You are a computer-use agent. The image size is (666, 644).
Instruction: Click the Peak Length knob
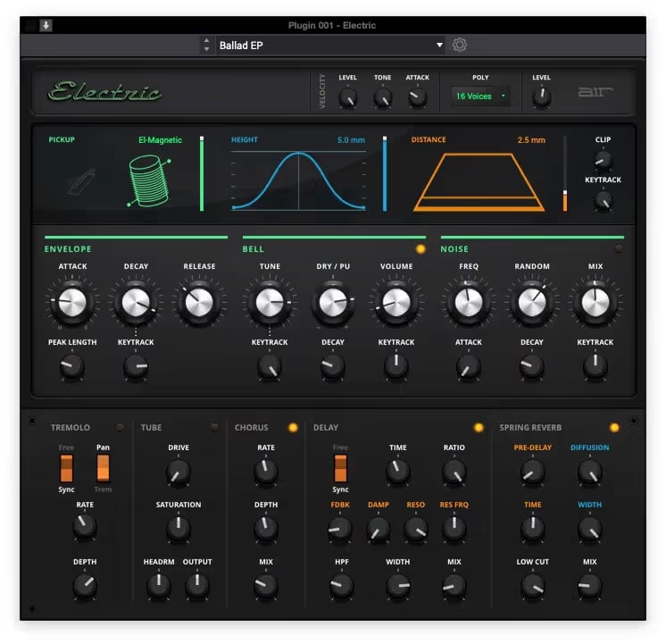[72, 366]
